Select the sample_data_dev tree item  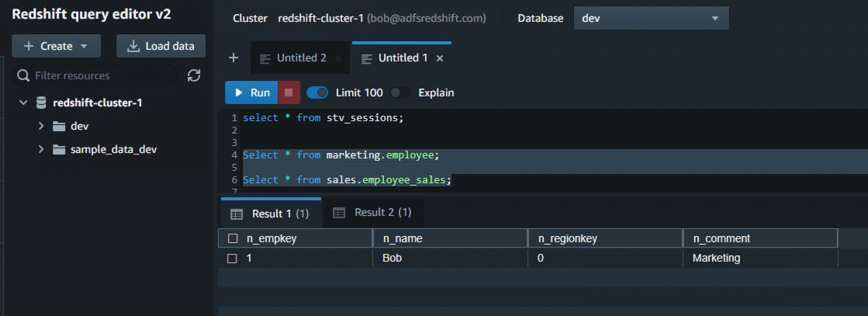[x=114, y=150]
